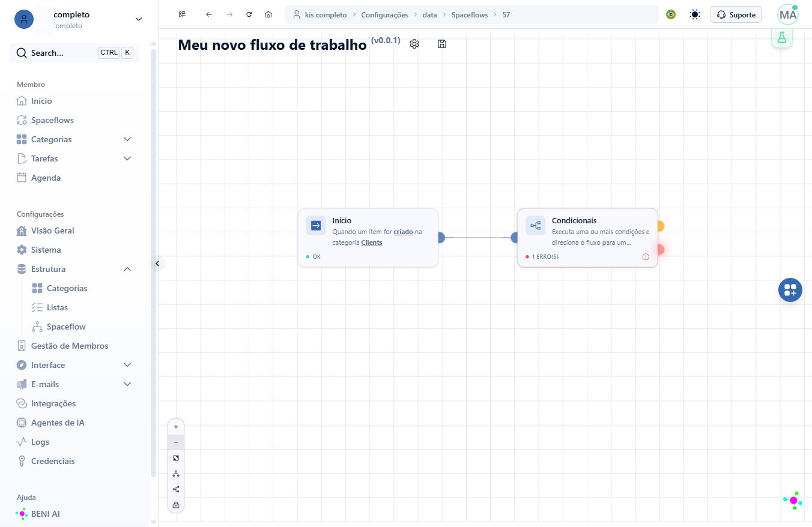Select the Início node arrow icon
The width and height of the screenshot is (812, 527).
point(316,226)
